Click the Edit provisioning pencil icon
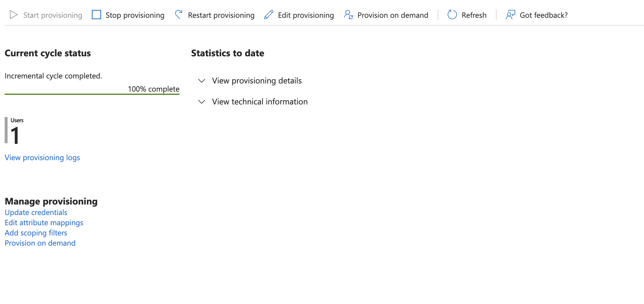The width and height of the screenshot is (644, 304). click(x=269, y=15)
